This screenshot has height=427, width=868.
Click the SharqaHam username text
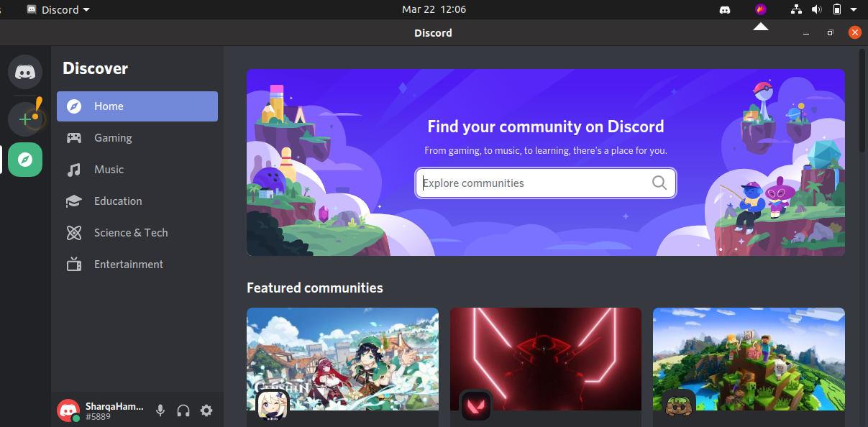click(x=114, y=406)
